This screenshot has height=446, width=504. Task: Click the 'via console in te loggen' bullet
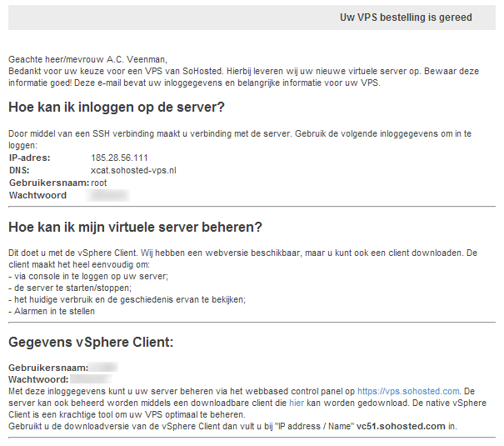point(82,276)
